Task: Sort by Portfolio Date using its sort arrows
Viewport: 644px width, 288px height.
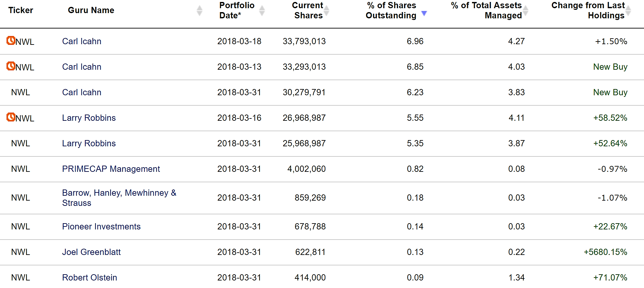Action: point(262,10)
